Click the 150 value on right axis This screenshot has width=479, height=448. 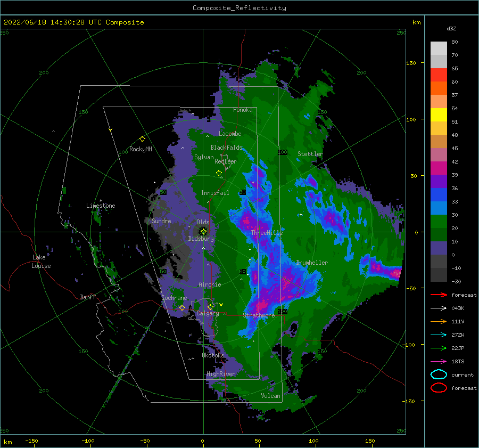click(x=411, y=63)
